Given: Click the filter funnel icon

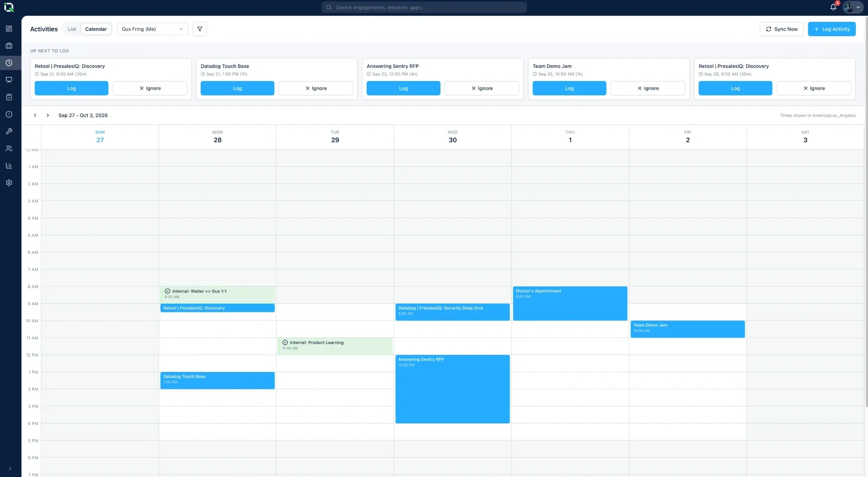Looking at the screenshot, I should 200,29.
